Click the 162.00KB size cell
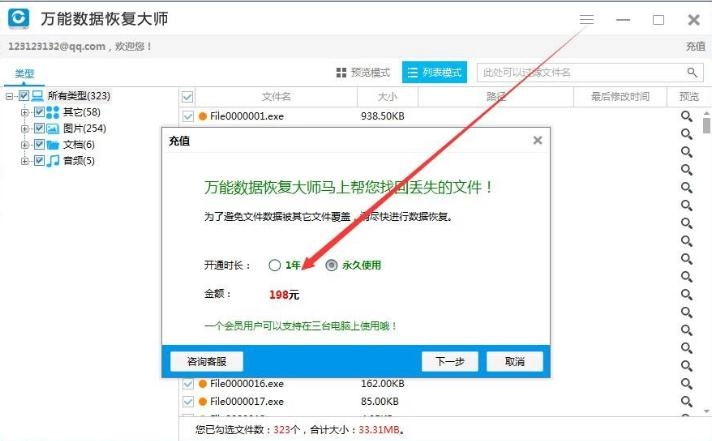This screenshot has width=712, height=441. click(382, 384)
